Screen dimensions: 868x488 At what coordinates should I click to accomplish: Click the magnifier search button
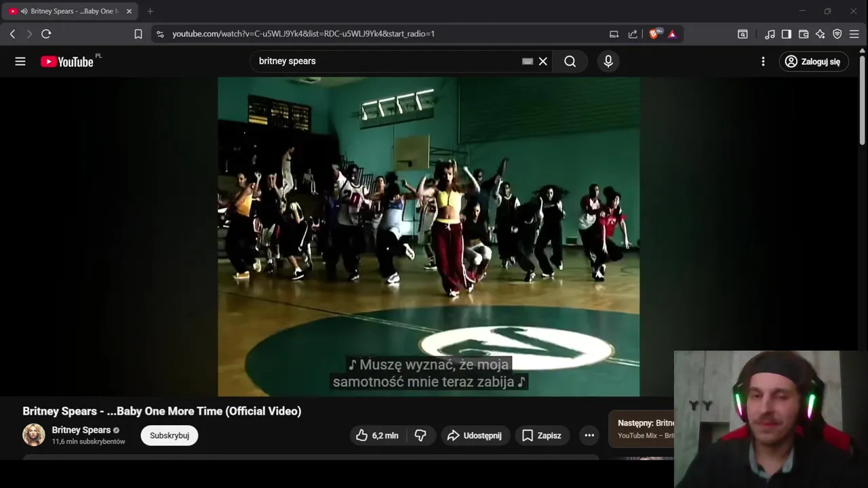[570, 62]
